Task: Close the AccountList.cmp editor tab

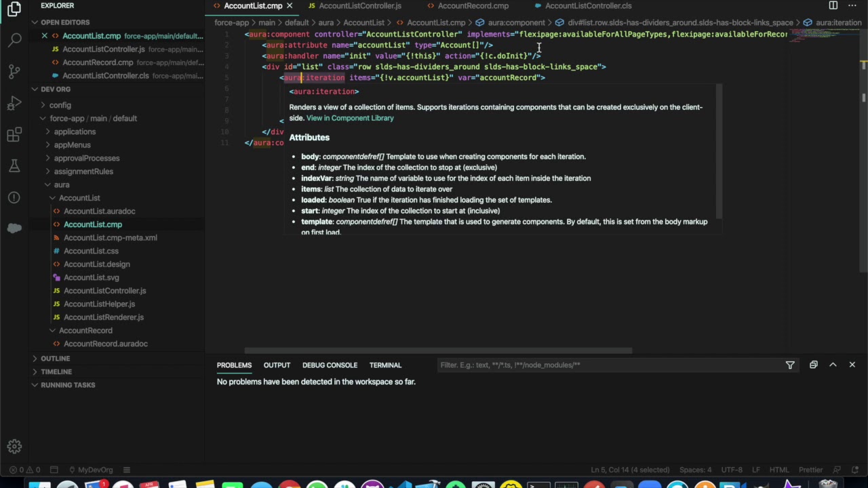Action: [289, 5]
